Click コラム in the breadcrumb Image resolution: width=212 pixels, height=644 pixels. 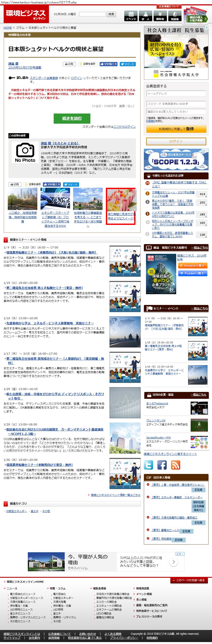click(x=20, y=28)
